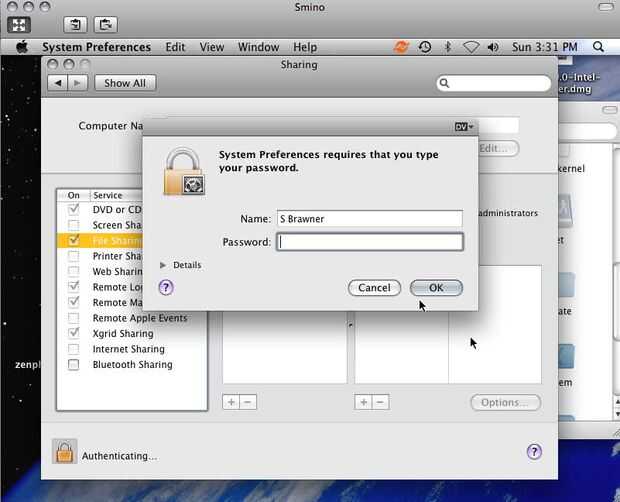
Task: Open the Help menu
Action: pyautogui.click(x=305, y=47)
